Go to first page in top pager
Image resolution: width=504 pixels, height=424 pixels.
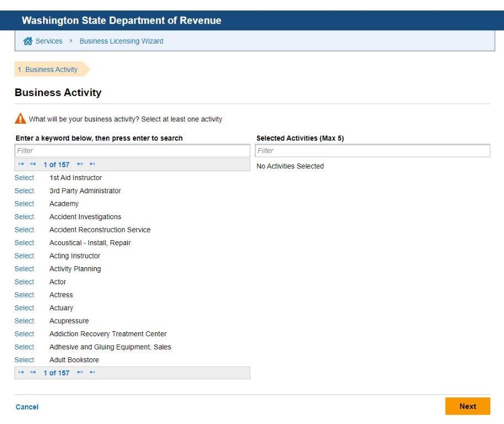(21, 164)
